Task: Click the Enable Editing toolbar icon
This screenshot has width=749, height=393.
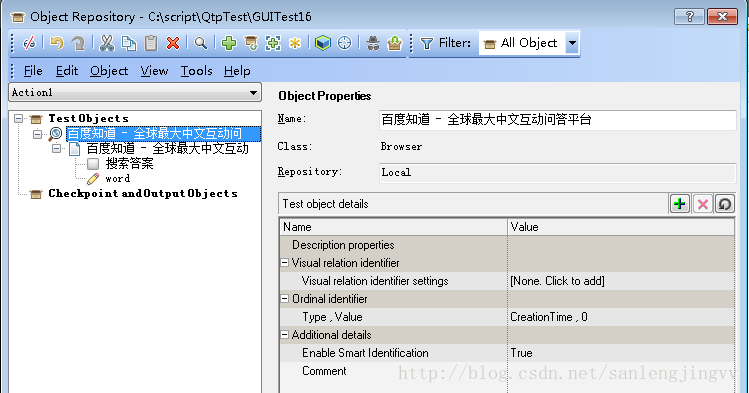Action: coord(29,43)
